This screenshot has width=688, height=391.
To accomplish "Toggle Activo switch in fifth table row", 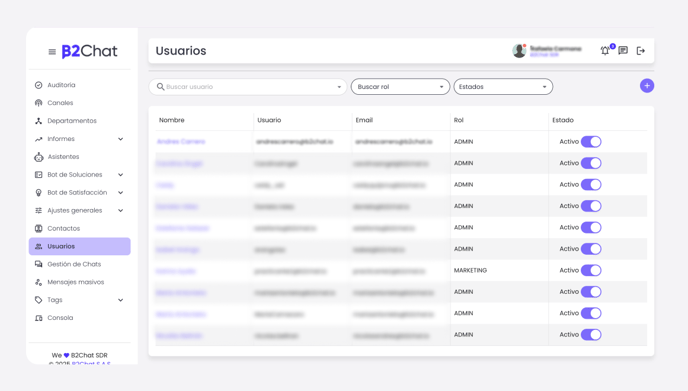I will 591,228.
